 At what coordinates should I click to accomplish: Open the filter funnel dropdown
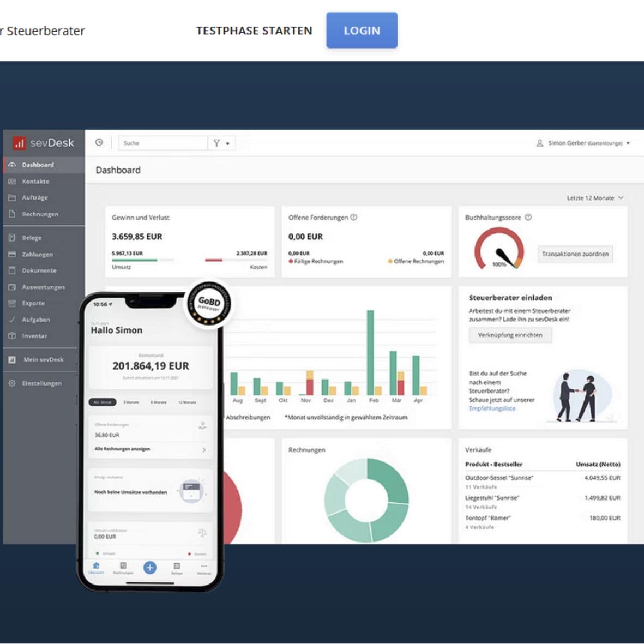pyautogui.click(x=221, y=143)
